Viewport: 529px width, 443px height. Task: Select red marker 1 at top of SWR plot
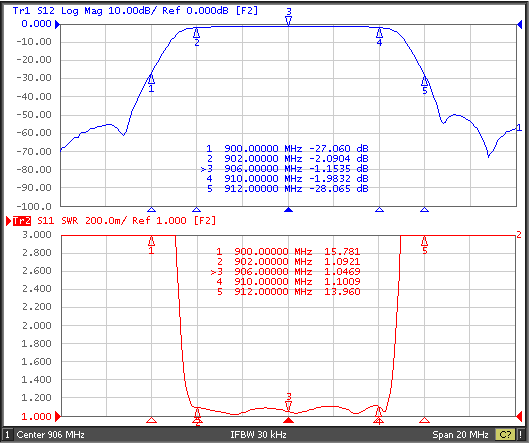click(151, 245)
